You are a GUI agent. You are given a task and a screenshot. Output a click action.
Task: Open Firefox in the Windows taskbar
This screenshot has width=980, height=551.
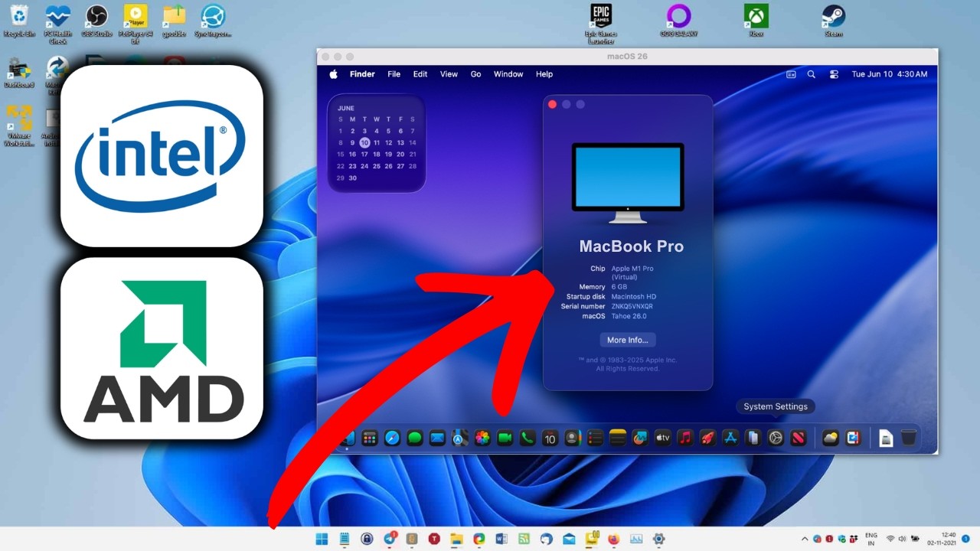(613, 539)
